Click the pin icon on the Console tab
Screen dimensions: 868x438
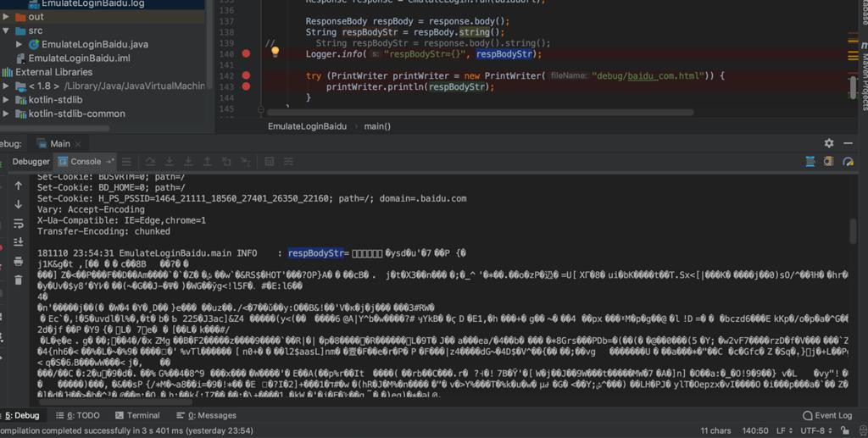pyautogui.click(x=109, y=161)
